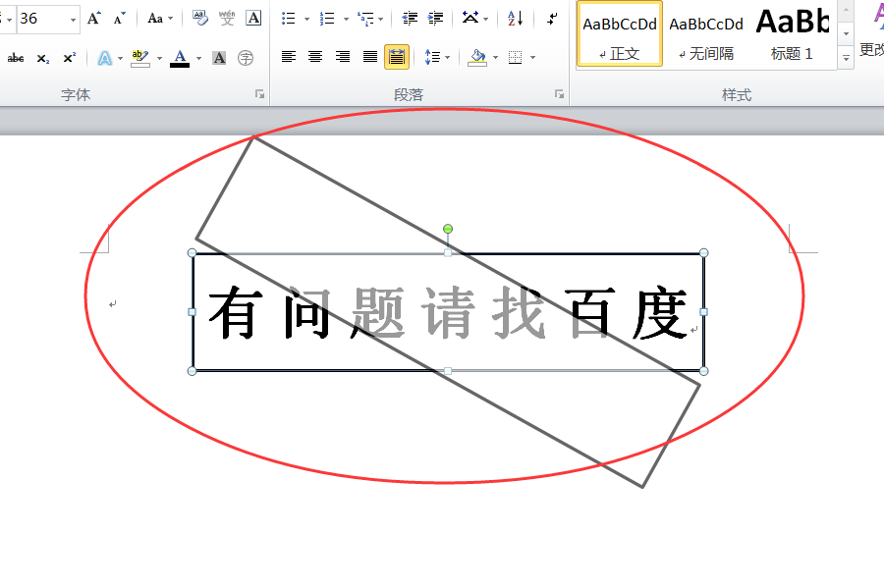
Task: Click the Shrink Font button
Action: (119, 19)
